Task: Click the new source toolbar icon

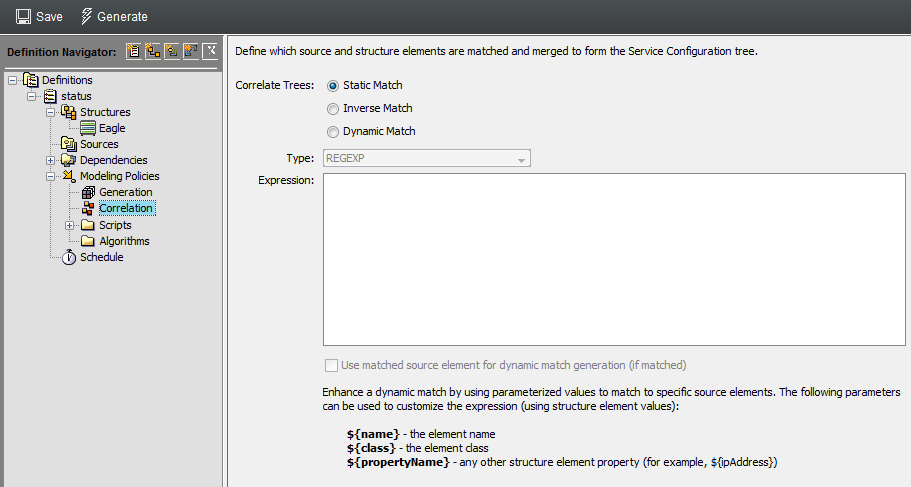Action: click(x=171, y=51)
